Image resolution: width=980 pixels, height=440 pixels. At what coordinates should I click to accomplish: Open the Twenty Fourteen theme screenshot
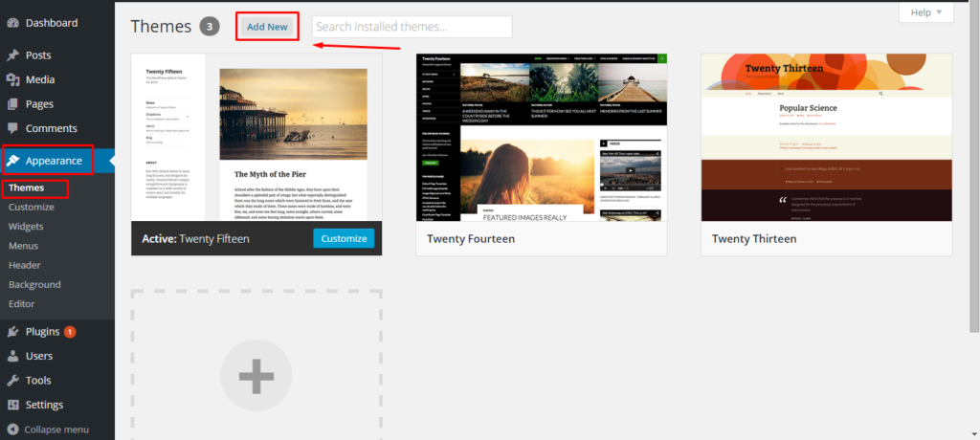coord(542,137)
